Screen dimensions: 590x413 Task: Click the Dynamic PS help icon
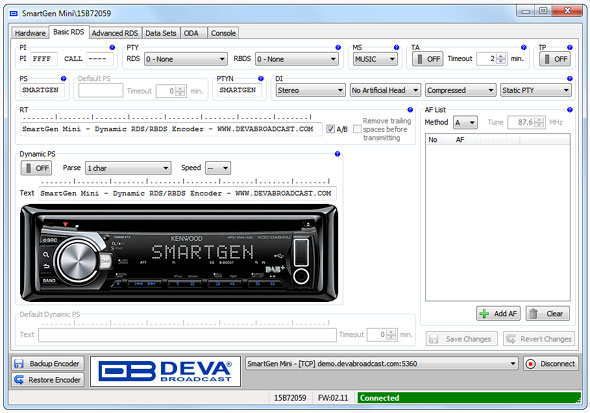338,154
